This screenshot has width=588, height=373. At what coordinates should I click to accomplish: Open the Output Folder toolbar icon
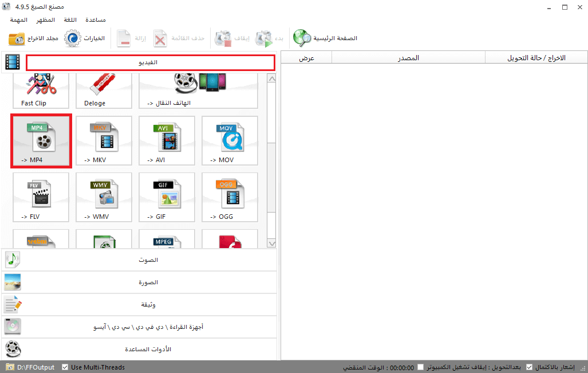tap(17, 38)
